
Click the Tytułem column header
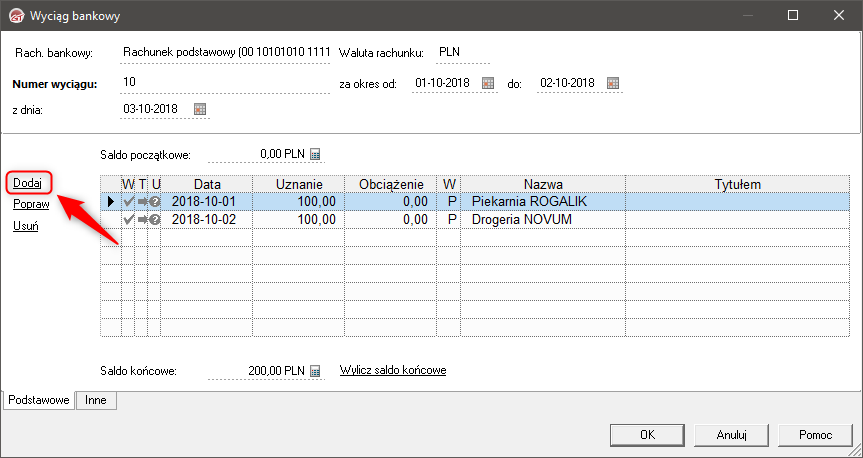738,184
